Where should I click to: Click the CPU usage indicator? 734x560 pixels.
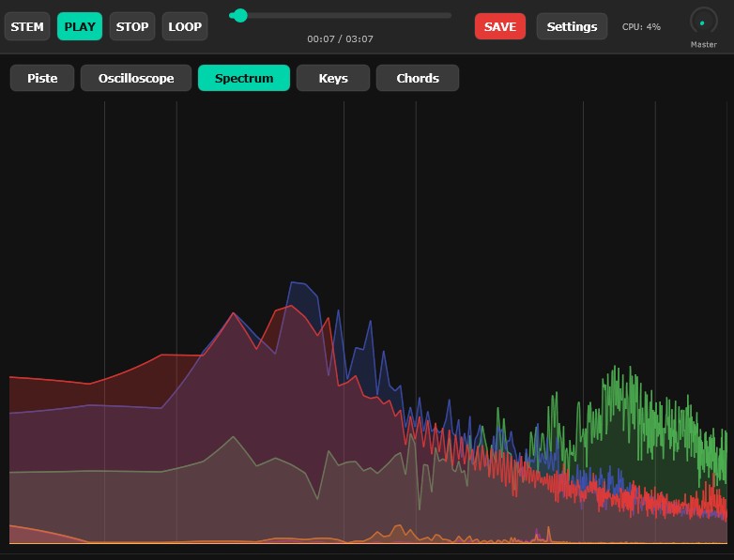[x=641, y=27]
